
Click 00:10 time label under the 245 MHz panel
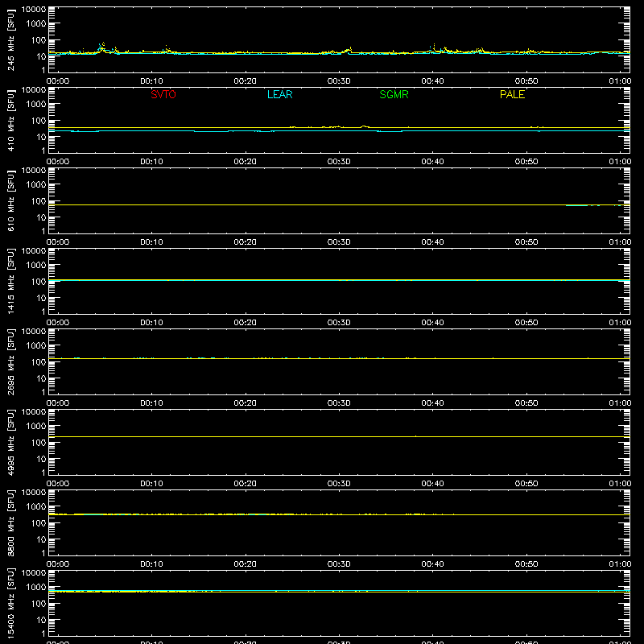(x=151, y=81)
